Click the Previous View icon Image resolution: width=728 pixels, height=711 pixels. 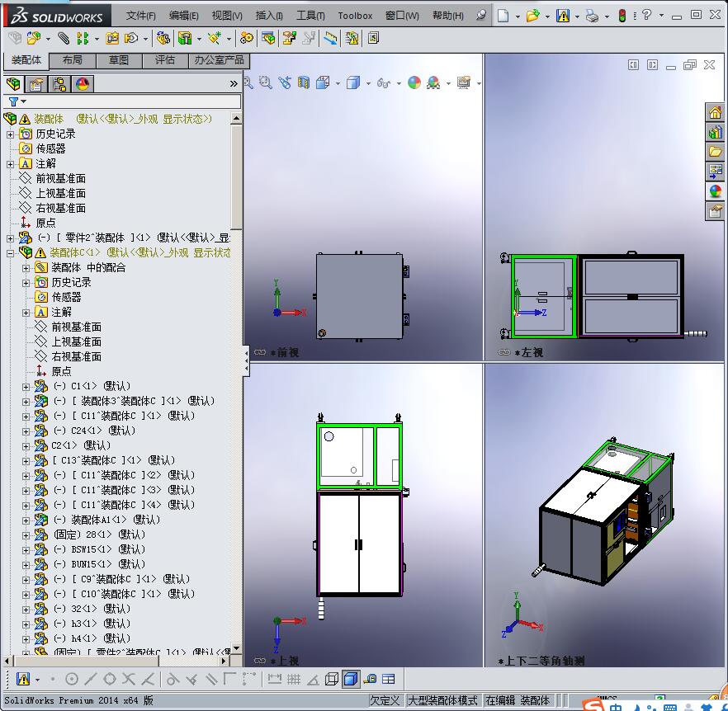coord(285,82)
